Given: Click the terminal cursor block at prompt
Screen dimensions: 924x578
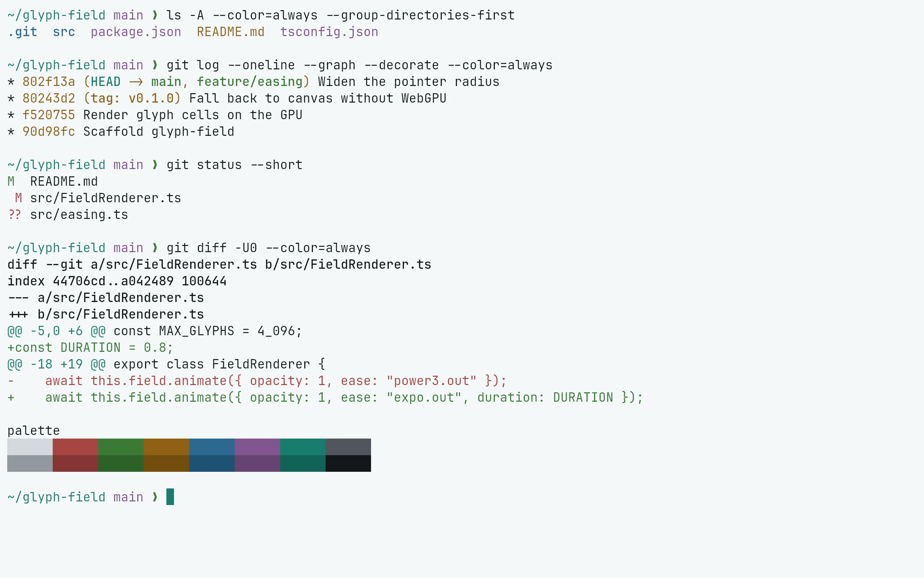Looking at the screenshot, I should [170, 497].
